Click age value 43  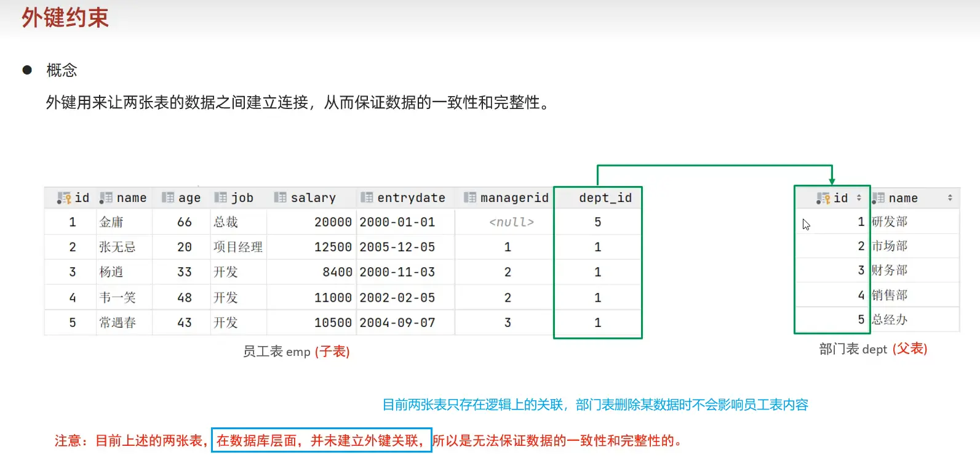tap(185, 322)
